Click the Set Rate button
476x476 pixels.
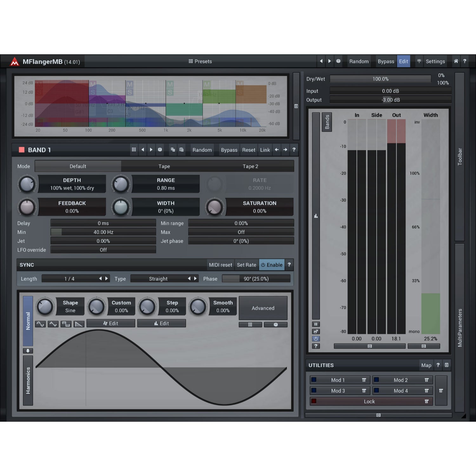(x=247, y=265)
